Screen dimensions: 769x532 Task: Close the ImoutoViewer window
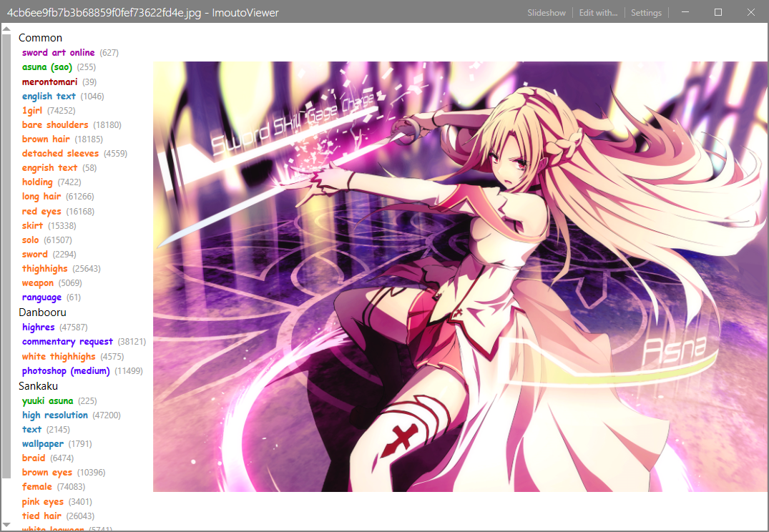coord(751,12)
